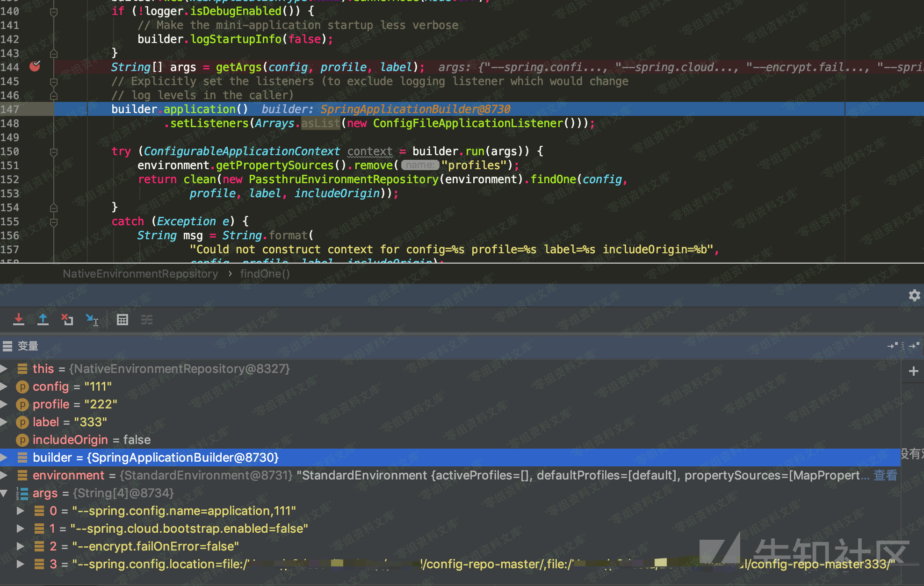The image size is (924, 586).
Task: Click the 查看 view link for environment
Action: click(885, 475)
